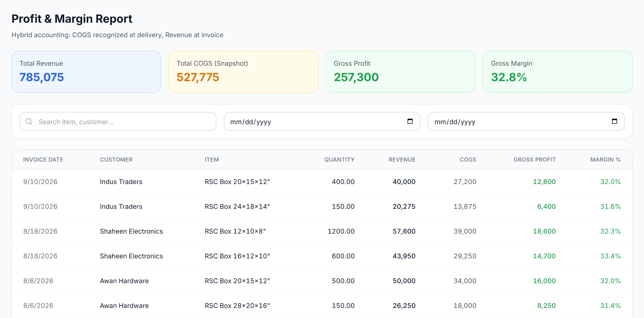The height and width of the screenshot is (318, 644).
Task: Click the Item column header
Action: [212, 160]
